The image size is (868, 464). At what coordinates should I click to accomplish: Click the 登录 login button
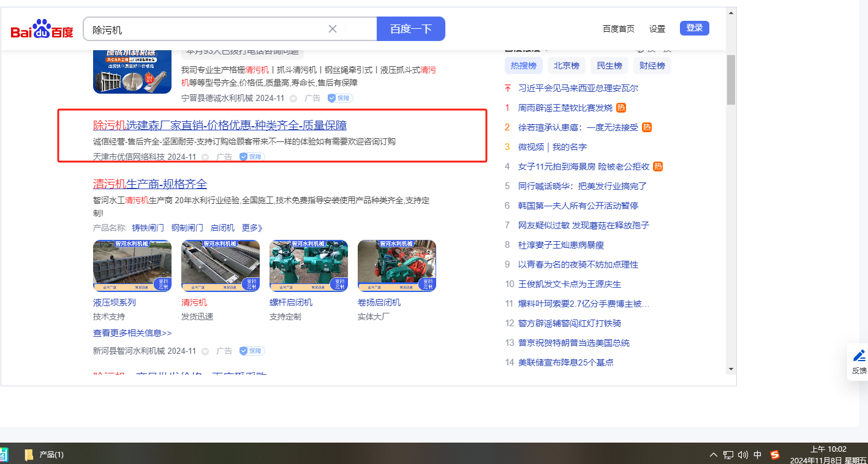(x=694, y=28)
